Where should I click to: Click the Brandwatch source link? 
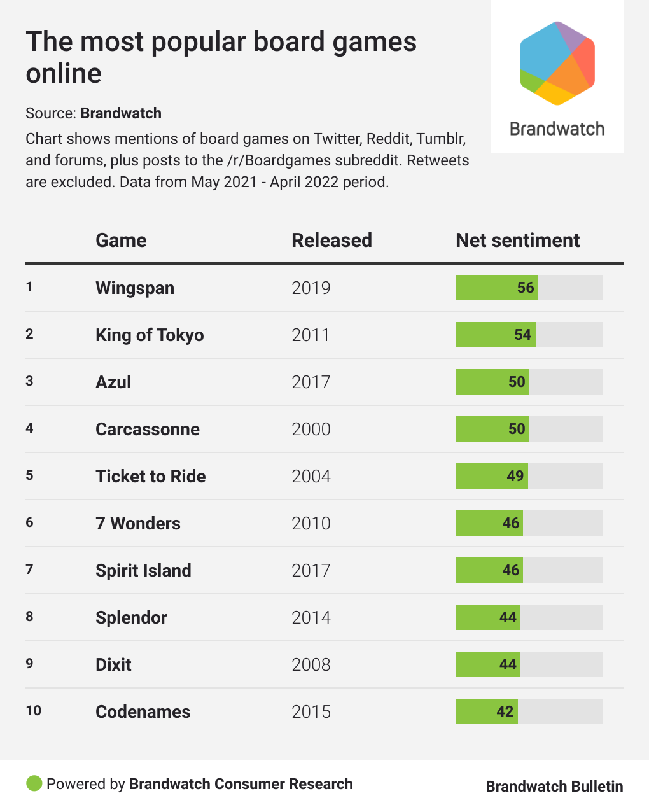[121, 113]
